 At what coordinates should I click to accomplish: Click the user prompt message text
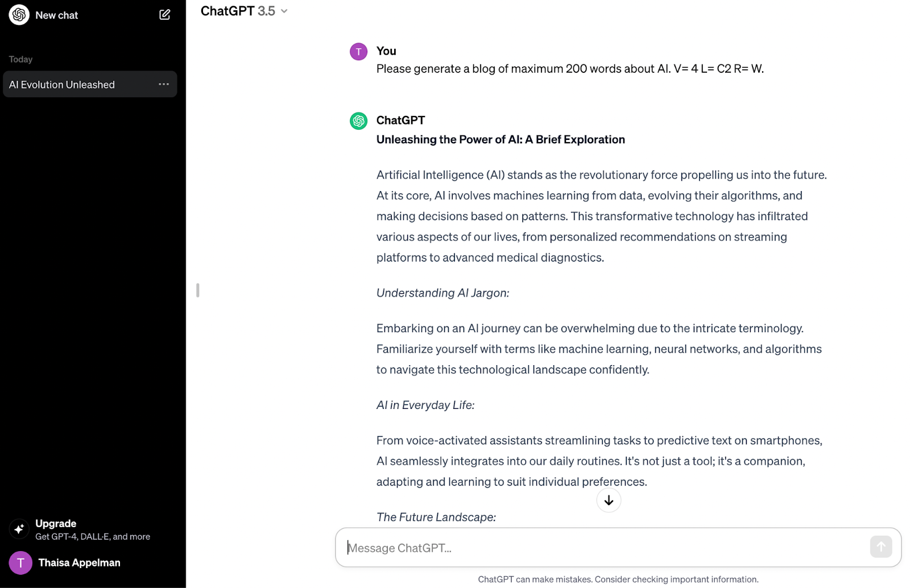click(569, 69)
